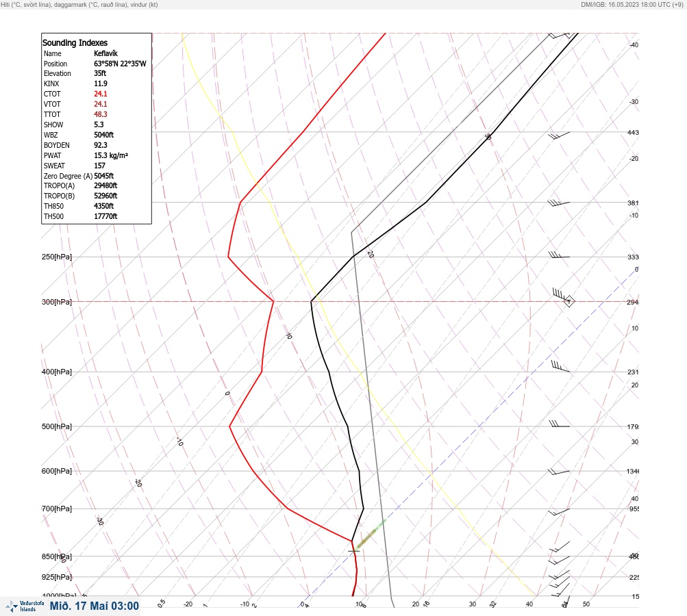687x616 pixels.
Task: Click the '333' height label on right
Action: click(x=633, y=257)
